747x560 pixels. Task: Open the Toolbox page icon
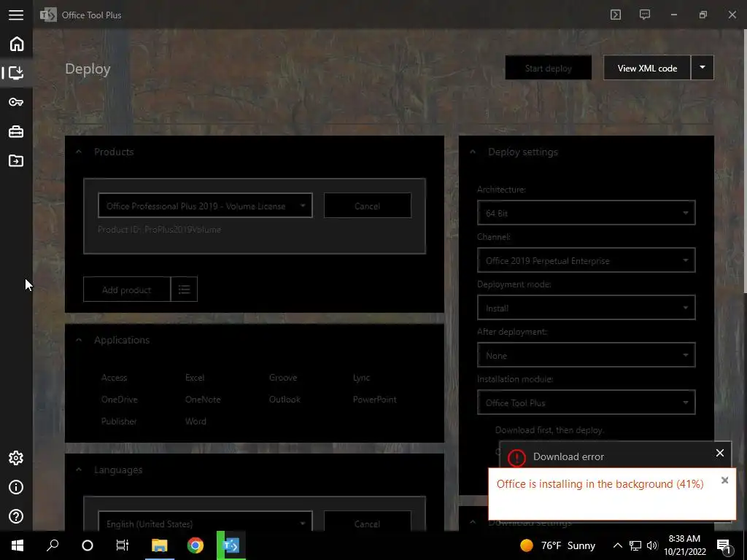[x=16, y=131]
